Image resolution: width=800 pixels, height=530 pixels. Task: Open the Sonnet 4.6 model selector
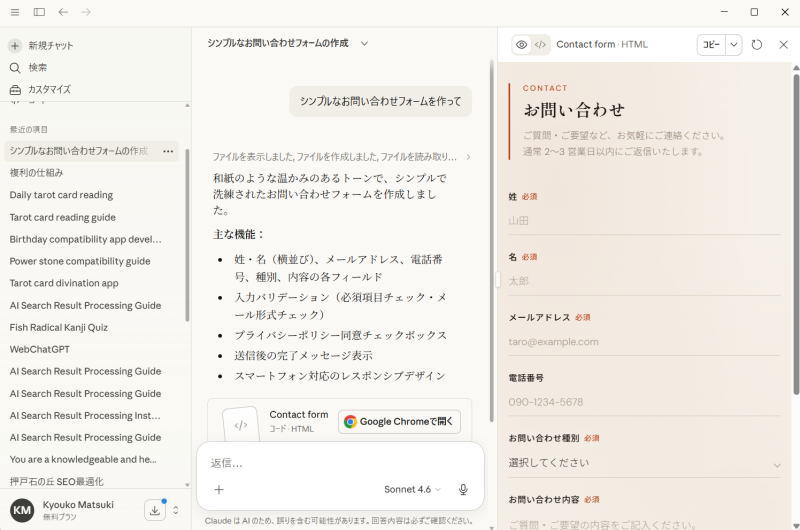pos(412,489)
